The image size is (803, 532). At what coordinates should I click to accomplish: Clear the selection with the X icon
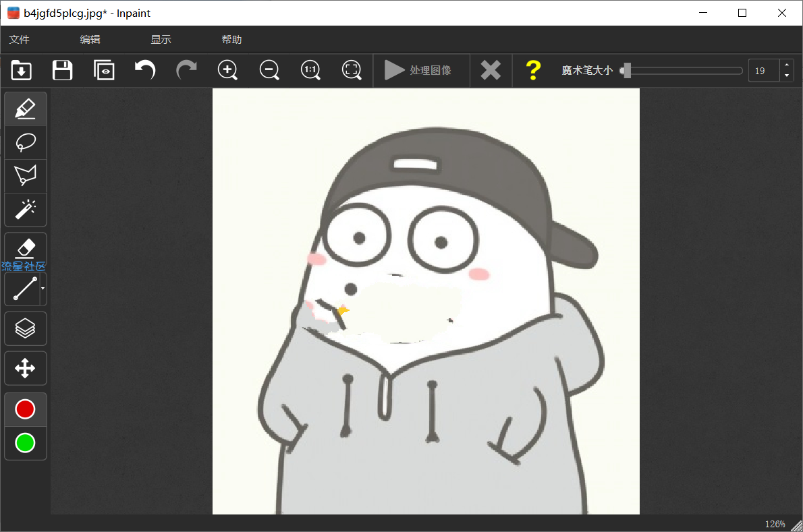pyautogui.click(x=491, y=70)
